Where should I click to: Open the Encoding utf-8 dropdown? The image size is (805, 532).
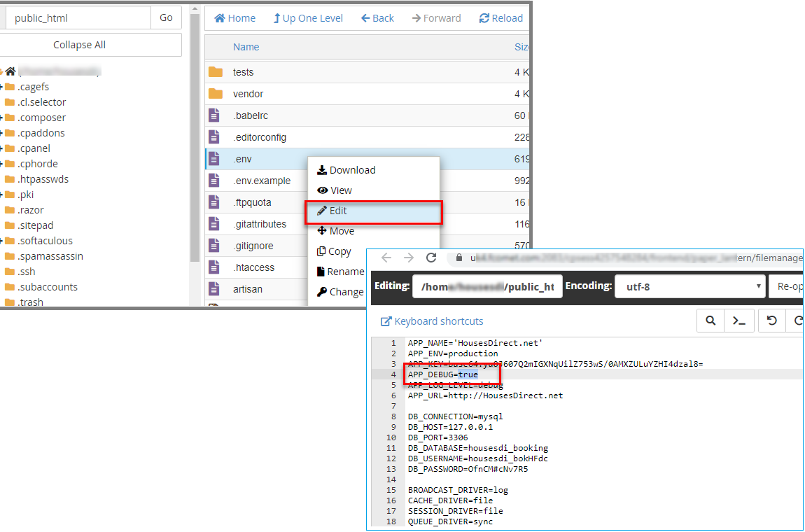pos(689,286)
